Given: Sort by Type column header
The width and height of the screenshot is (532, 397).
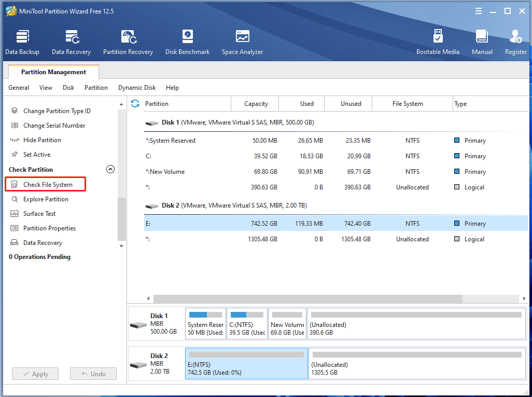Looking at the screenshot, I should tap(491, 104).
